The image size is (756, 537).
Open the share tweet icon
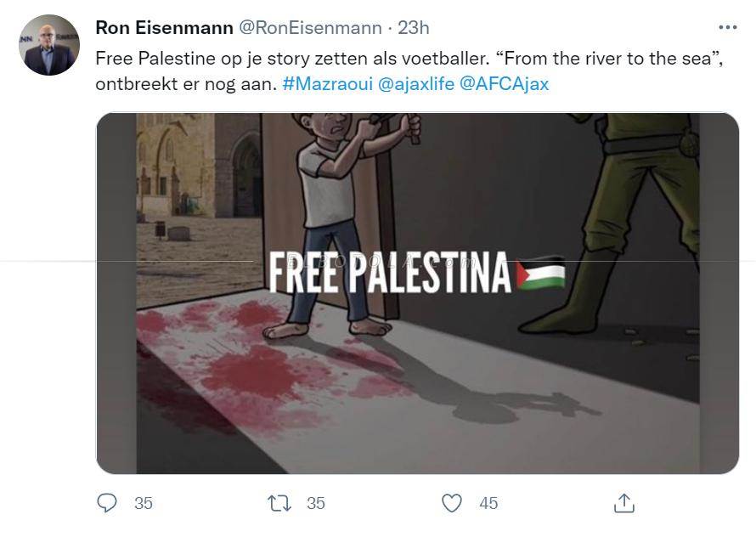pyautogui.click(x=624, y=503)
